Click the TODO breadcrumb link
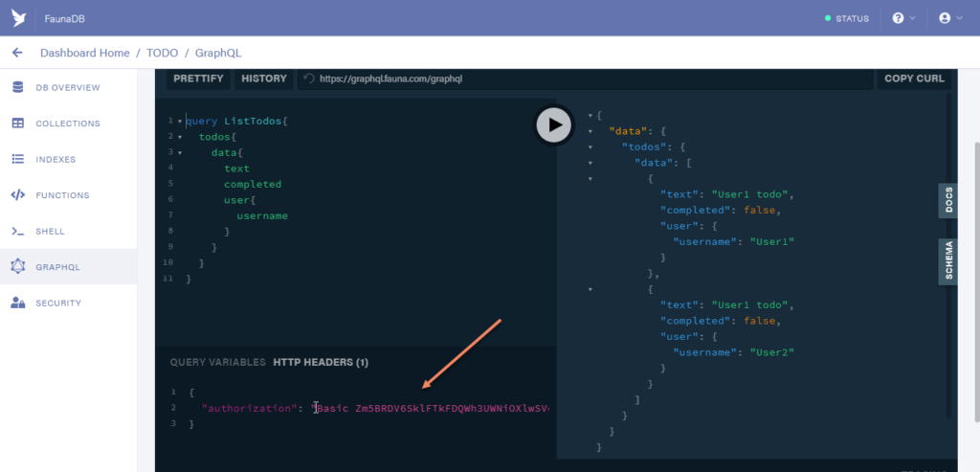This screenshot has height=472, width=980. tap(163, 54)
